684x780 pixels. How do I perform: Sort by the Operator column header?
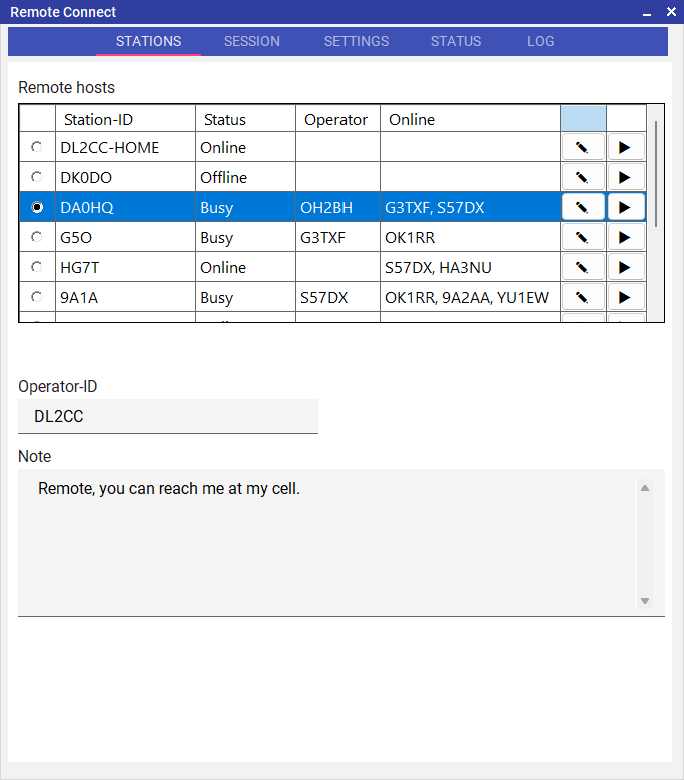pyautogui.click(x=338, y=119)
